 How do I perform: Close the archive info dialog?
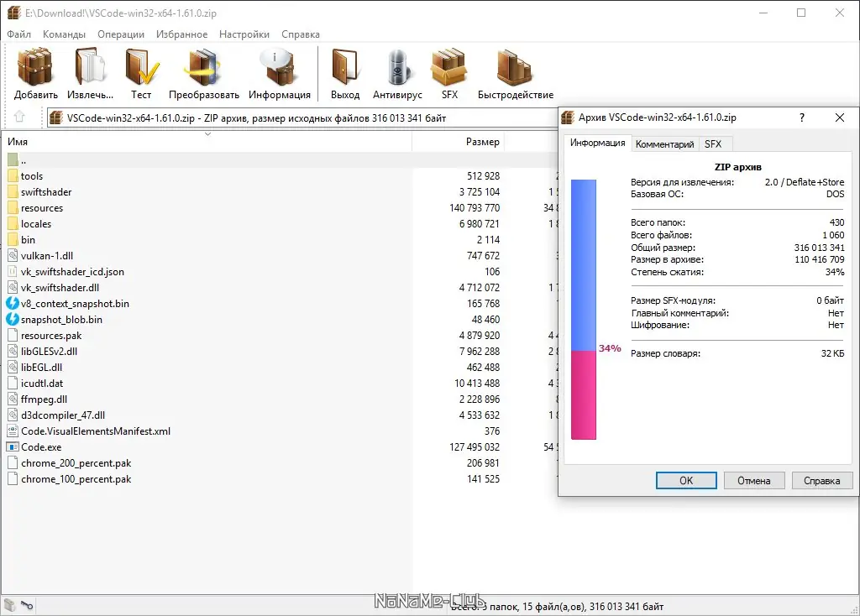(x=840, y=117)
